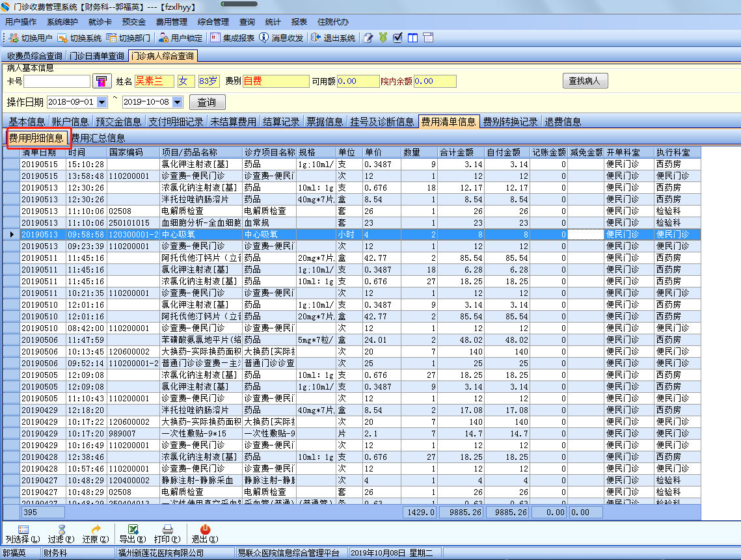Click the 卡号 input field
This screenshot has width=741, height=560.
pyautogui.click(x=57, y=81)
